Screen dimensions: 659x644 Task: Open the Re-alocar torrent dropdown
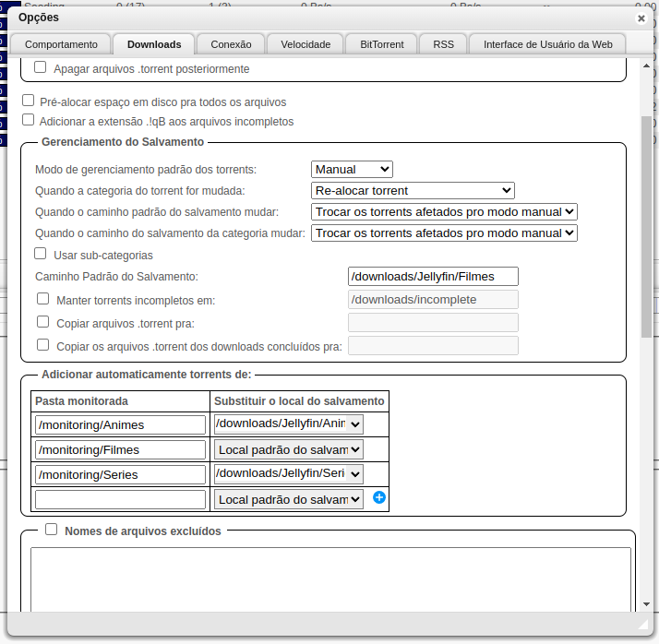[x=413, y=191]
